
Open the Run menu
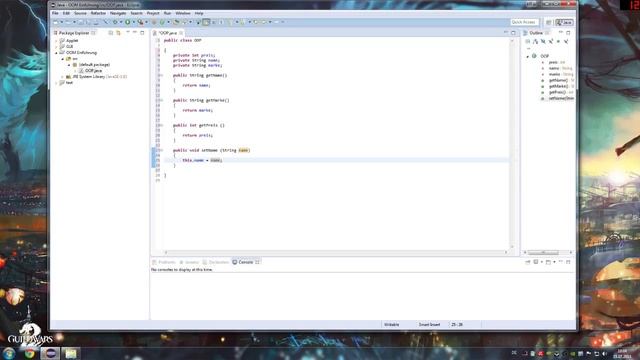tap(167, 13)
